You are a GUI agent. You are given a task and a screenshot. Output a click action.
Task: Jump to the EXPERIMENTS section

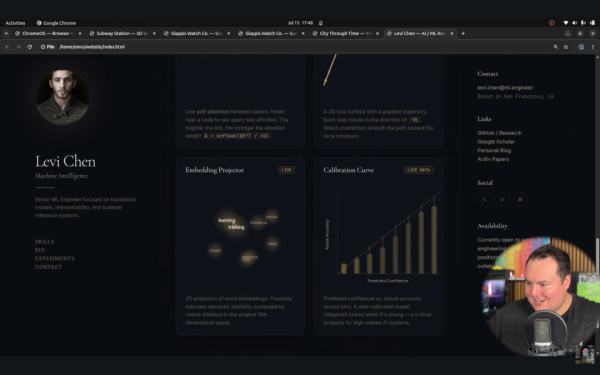coord(55,259)
